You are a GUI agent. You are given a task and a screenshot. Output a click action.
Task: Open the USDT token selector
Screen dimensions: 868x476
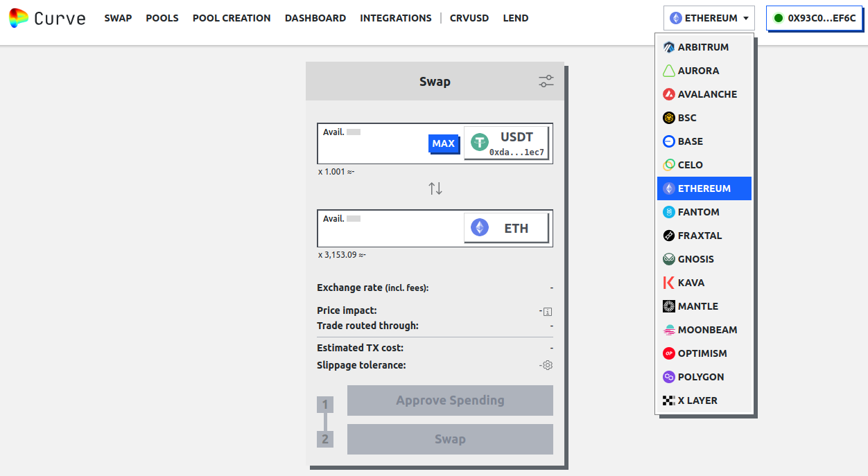click(x=507, y=143)
